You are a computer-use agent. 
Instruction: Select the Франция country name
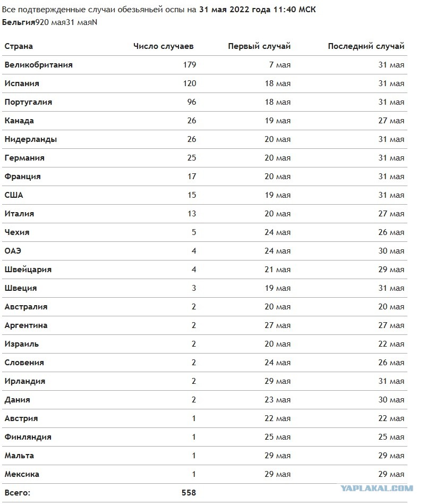[x=22, y=177]
